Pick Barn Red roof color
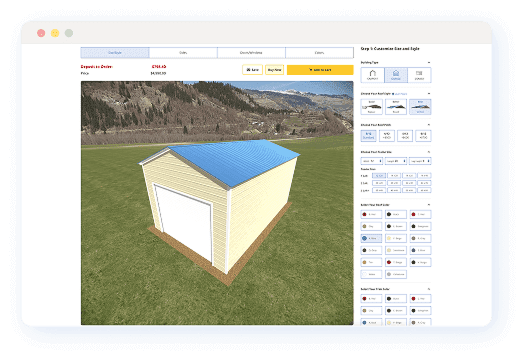This screenshot has height=360, width=525. tap(371, 214)
